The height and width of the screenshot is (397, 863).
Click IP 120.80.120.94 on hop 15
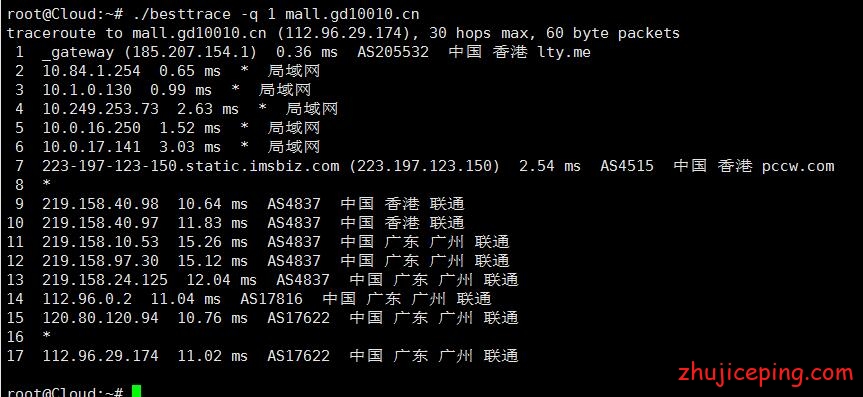tap(100, 318)
